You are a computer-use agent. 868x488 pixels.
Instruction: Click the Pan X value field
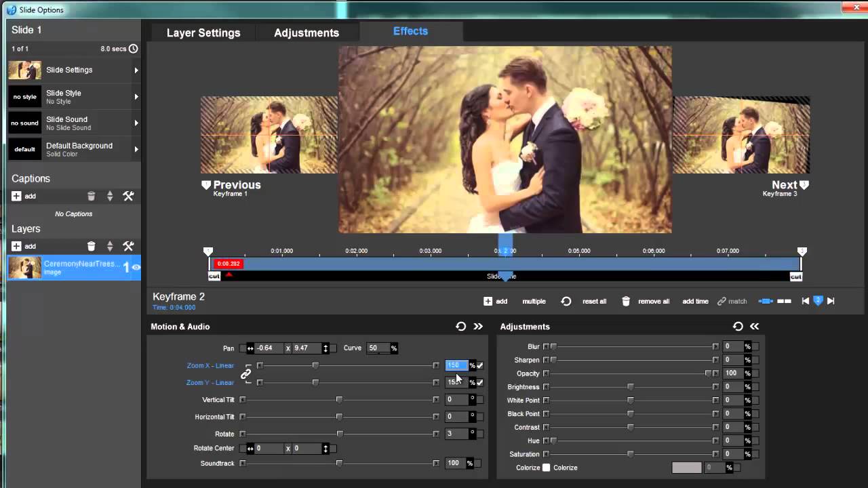[269, 348]
